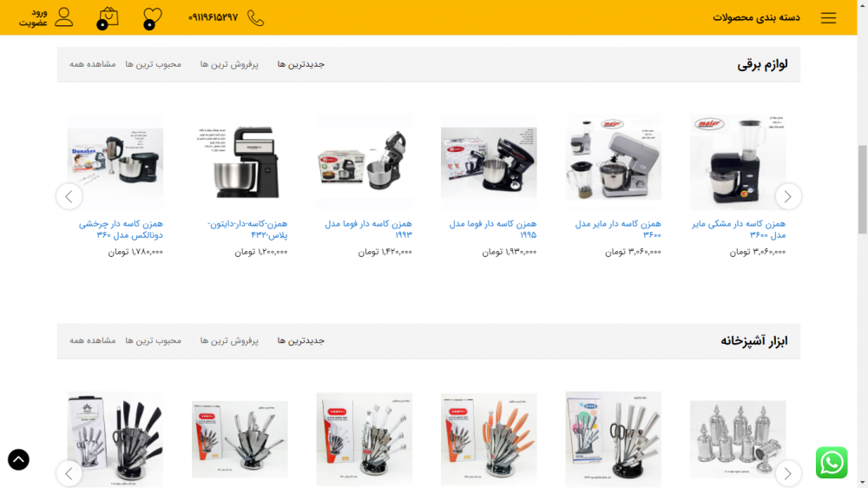Open همزن کاسه دار مشکی مایر product link
Viewport: 868px width, 488px height.
(739, 228)
